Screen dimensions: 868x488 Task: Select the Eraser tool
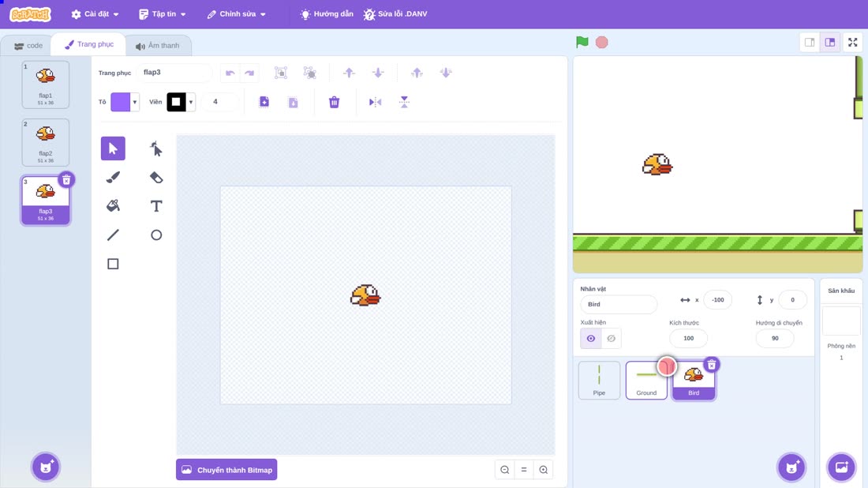coord(156,177)
